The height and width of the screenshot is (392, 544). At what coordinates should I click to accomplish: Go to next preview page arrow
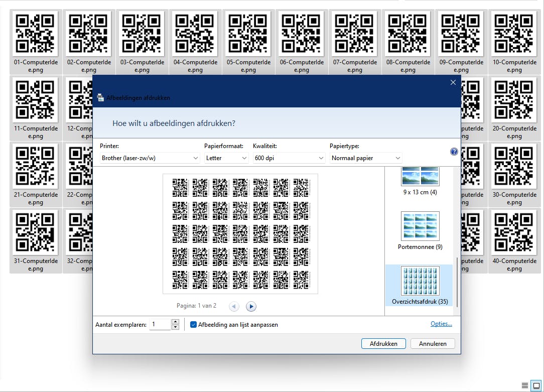coord(251,306)
